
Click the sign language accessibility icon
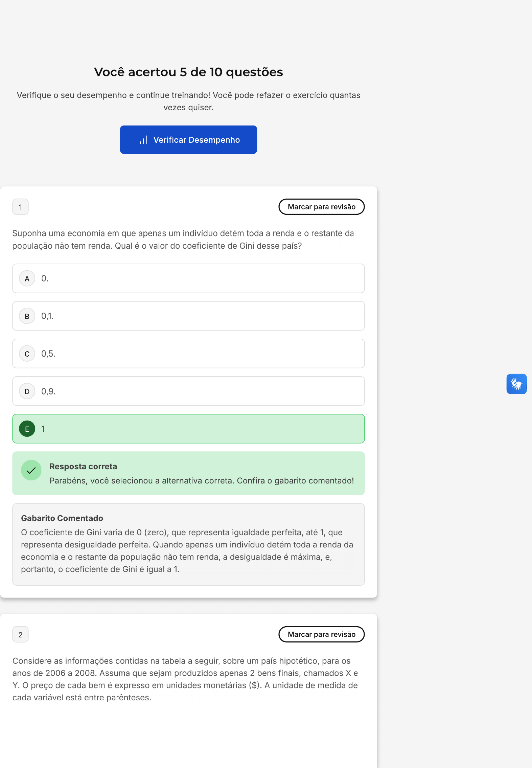[x=516, y=384]
